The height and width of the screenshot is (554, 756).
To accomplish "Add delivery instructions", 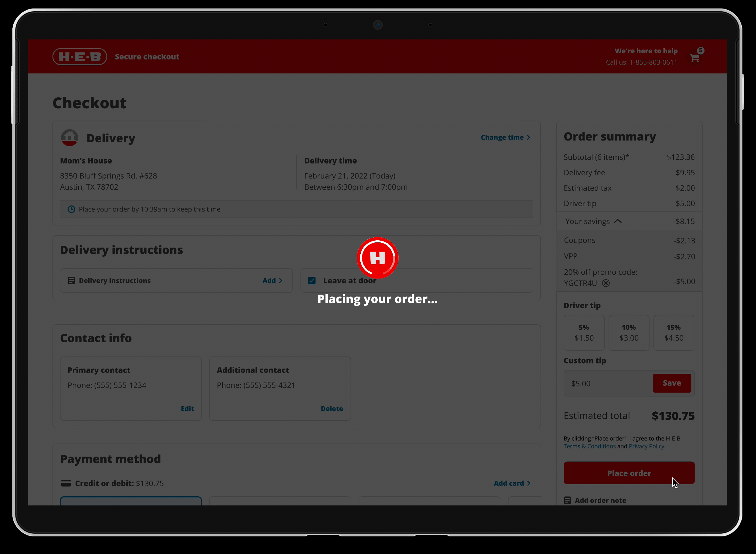I will pos(272,281).
